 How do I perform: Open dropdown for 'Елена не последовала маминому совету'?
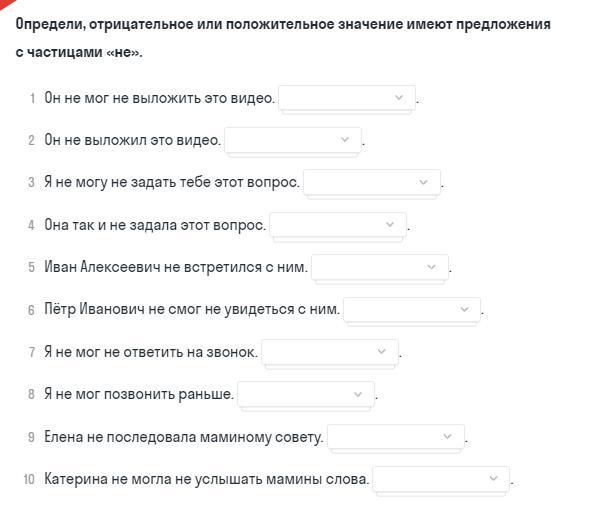[395, 437]
